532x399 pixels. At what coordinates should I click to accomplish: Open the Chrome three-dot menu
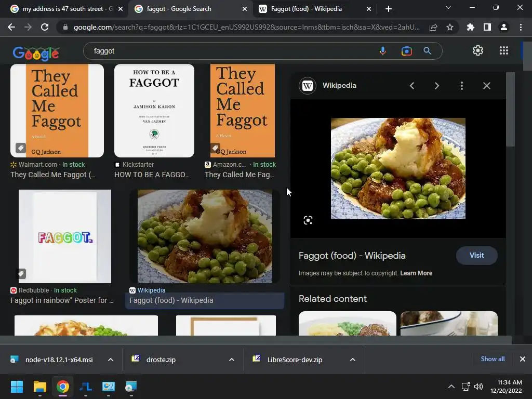tap(521, 27)
